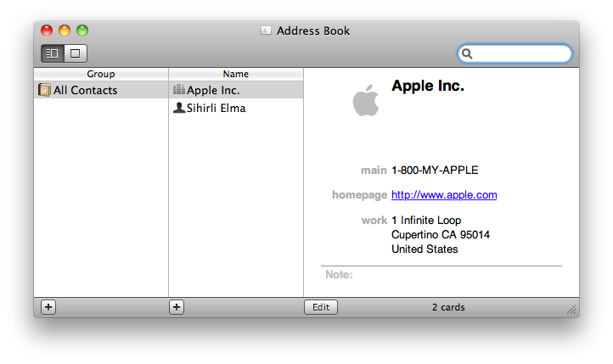Switch to card and columns view
The height and width of the screenshot is (364, 613).
tap(53, 53)
